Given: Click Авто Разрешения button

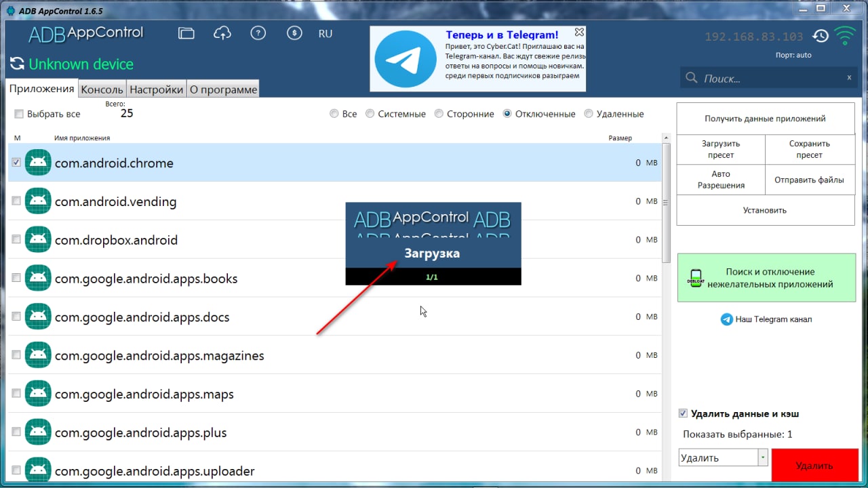Looking at the screenshot, I should (x=721, y=180).
